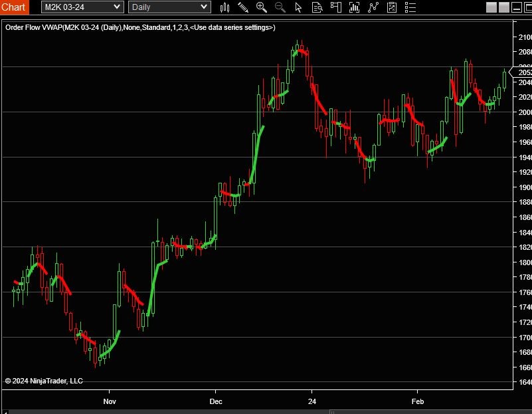Open the chart properties list icon
The width and height of the screenshot is (532, 414).
410,7
